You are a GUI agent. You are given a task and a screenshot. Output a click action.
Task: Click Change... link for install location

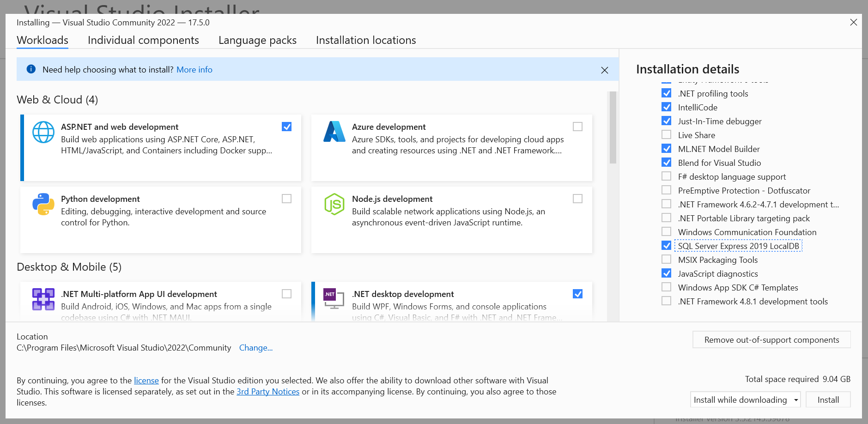click(x=256, y=348)
